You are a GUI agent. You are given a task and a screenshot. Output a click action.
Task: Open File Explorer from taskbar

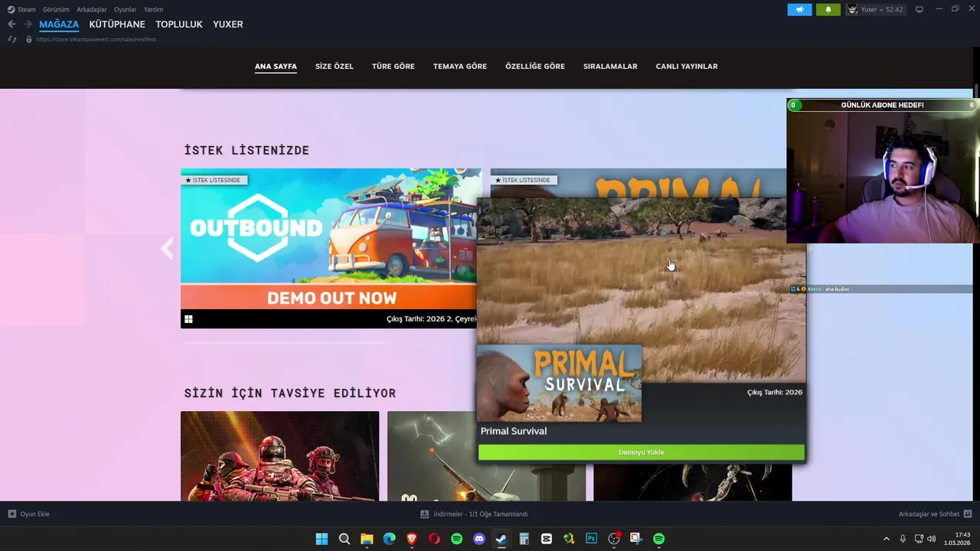tap(367, 539)
